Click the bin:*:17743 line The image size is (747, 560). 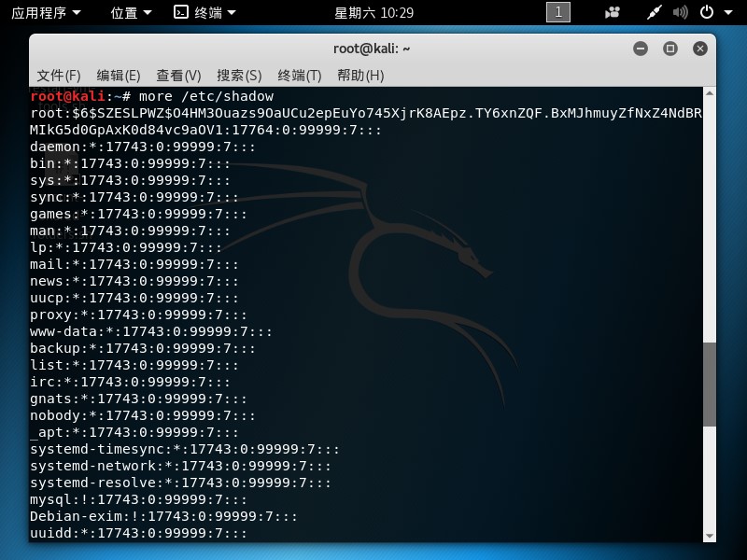[x=130, y=163]
